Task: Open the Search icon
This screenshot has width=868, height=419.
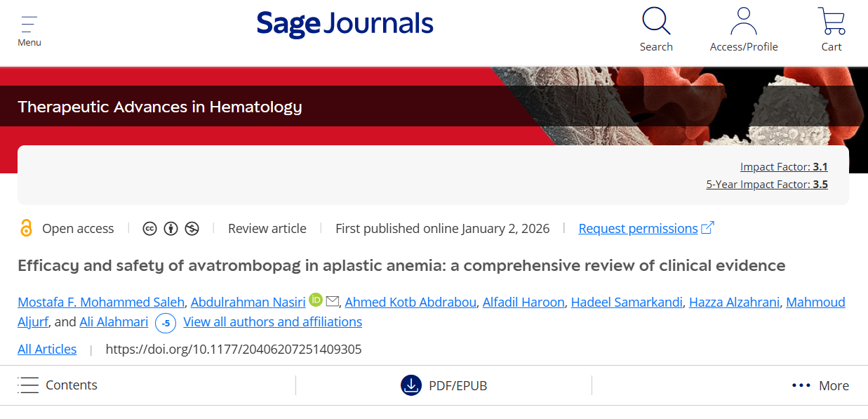Action: (655, 21)
